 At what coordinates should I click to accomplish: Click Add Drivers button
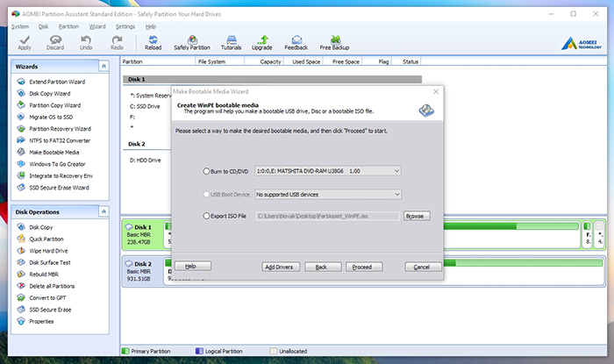click(x=281, y=267)
